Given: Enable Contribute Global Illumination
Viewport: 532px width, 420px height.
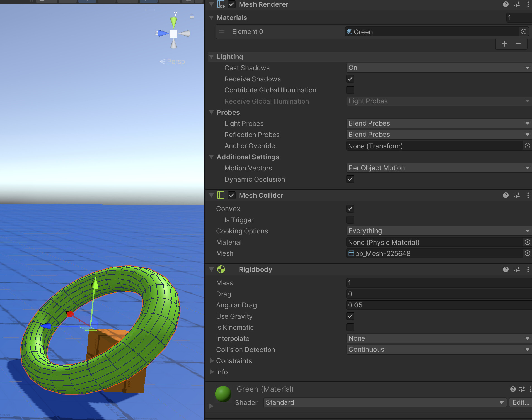Looking at the screenshot, I should [x=350, y=90].
